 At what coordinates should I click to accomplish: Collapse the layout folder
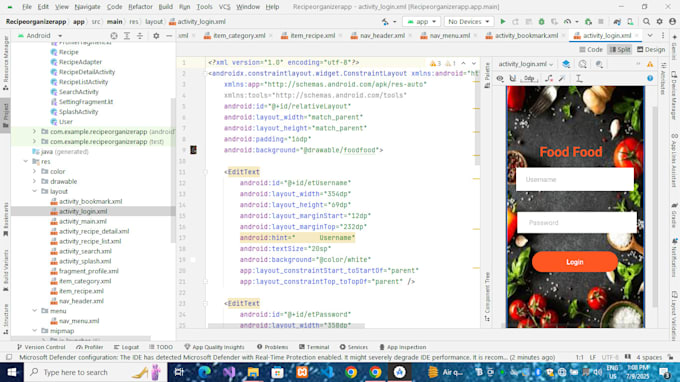(x=34, y=191)
